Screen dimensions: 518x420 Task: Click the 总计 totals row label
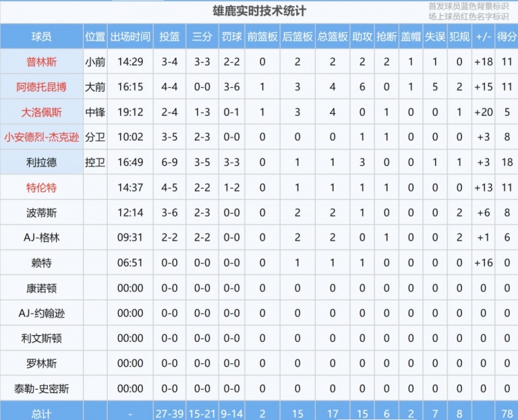[41, 411]
